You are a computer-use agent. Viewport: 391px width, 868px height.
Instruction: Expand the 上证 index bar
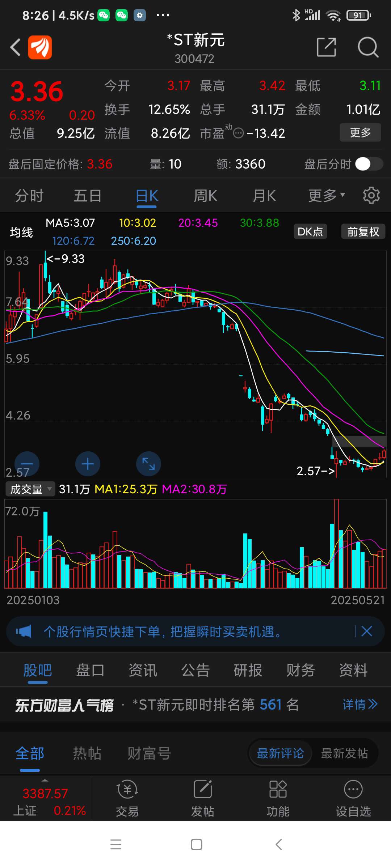pos(45,799)
